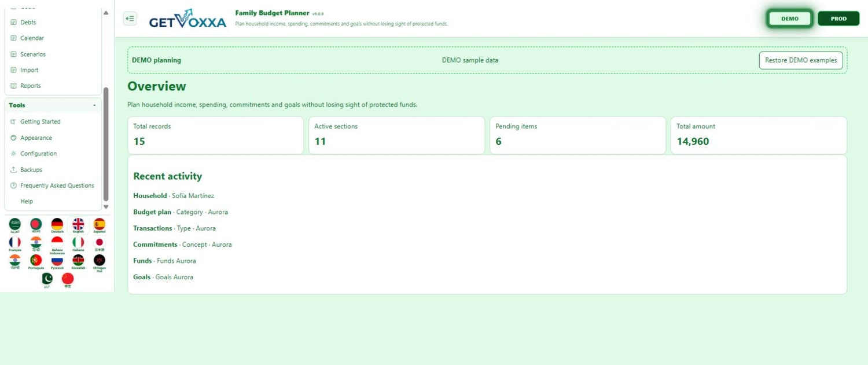Click Restore DEMO examples button

tap(801, 60)
